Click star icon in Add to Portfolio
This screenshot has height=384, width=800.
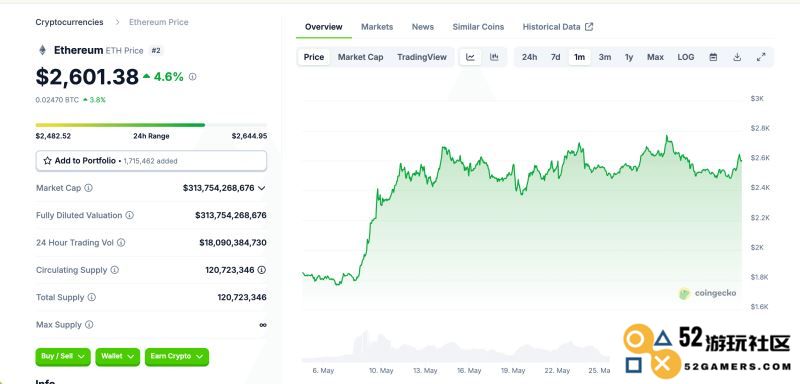47,161
